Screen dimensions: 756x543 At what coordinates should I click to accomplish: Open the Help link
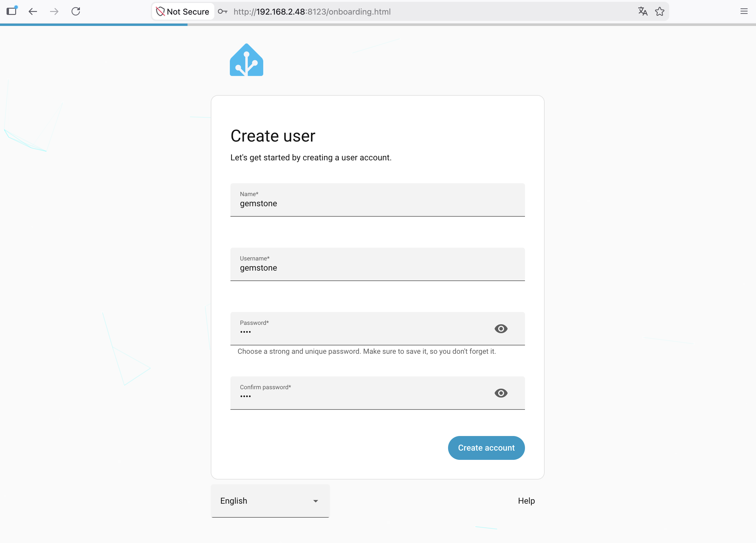coord(526,501)
